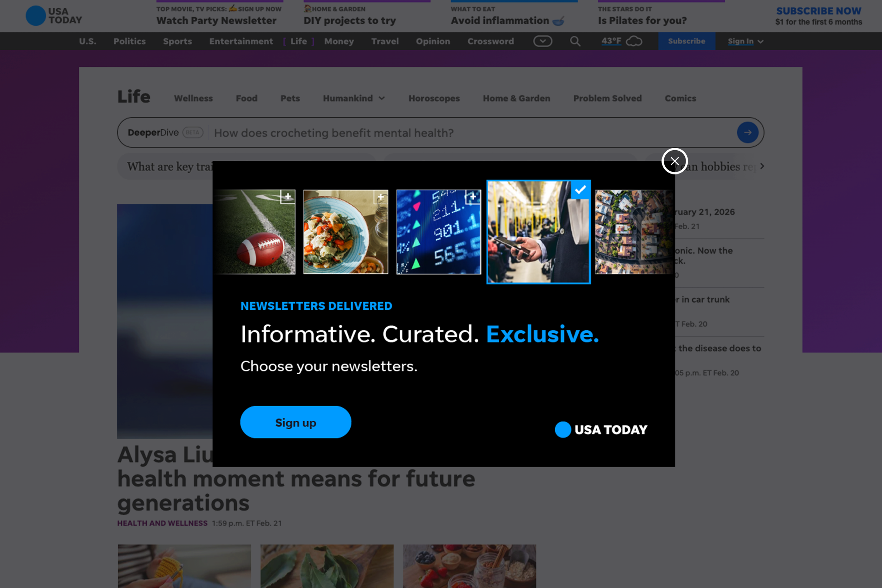882x588 pixels.
Task: Add the stock market newsletter tile
Action: coord(472,196)
